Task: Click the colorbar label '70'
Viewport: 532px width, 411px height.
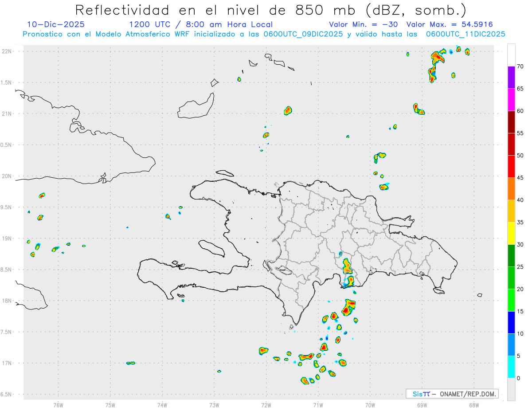Action: [520, 67]
